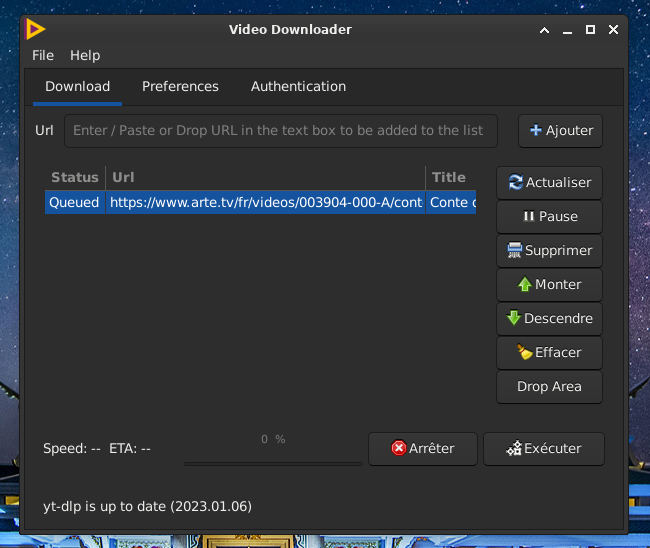Select the Download tab
The height and width of the screenshot is (548, 650).
(x=77, y=86)
